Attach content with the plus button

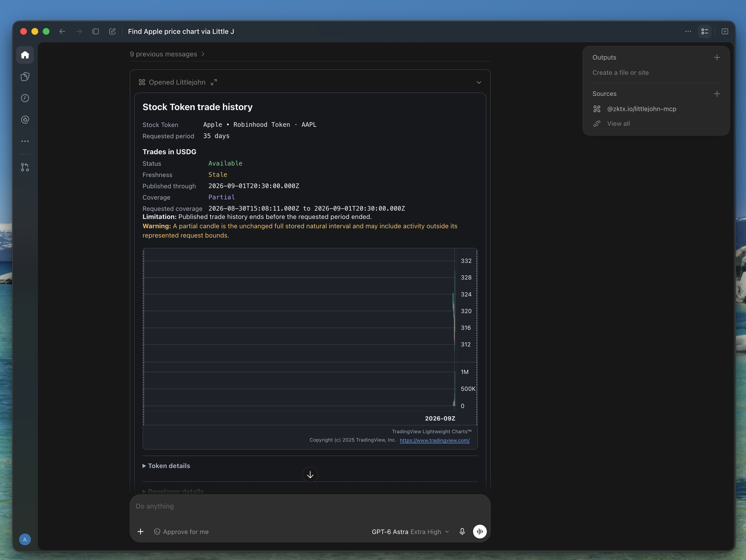click(x=141, y=532)
